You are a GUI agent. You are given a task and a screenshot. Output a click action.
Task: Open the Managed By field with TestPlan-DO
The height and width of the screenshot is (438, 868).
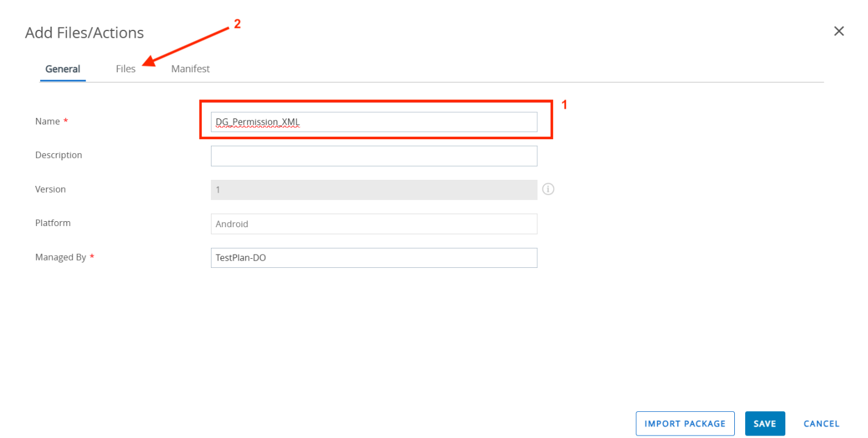tap(374, 258)
